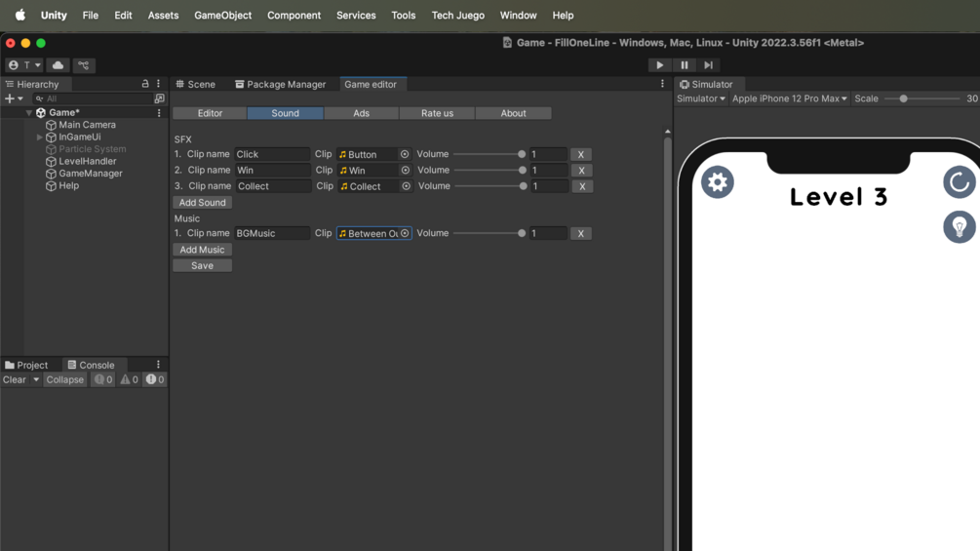Toggle Console warnings filter
The width and height of the screenshot is (980, 551).
click(130, 379)
